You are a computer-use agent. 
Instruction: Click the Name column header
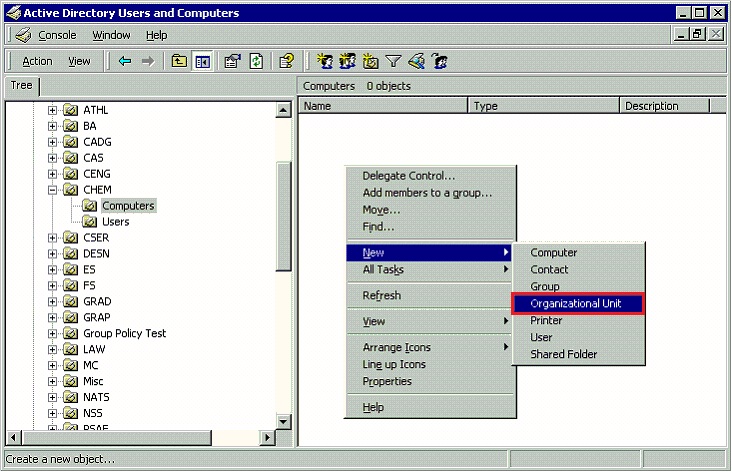(x=382, y=106)
